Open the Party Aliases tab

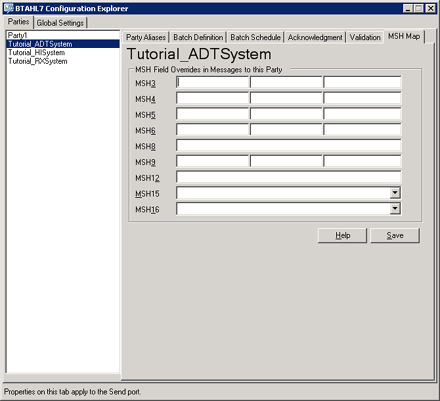(146, 37)
